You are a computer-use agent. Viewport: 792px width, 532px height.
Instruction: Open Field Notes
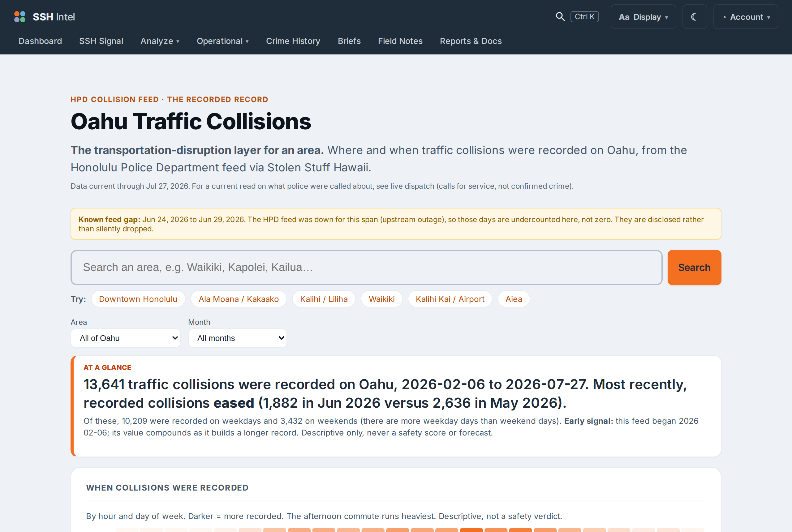point(400,41)
